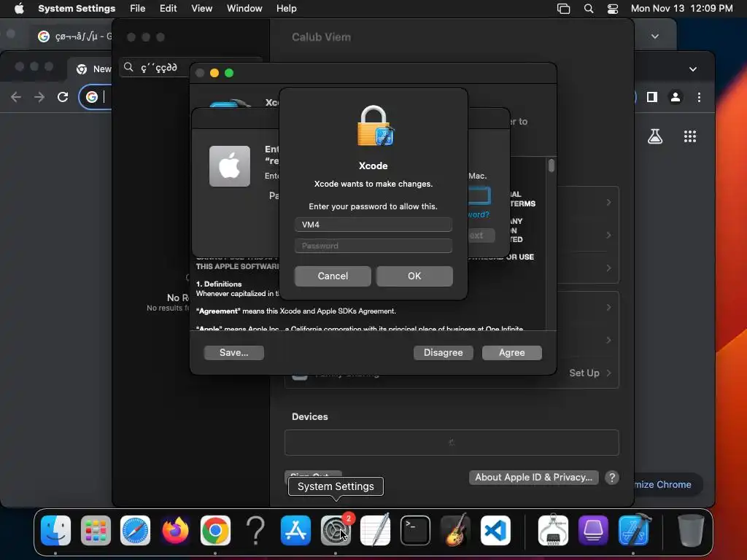The width and height of the screenshot is (747, 560).
Task: Expand the rear Chrome window tab chevron
Action: (655, 36)
